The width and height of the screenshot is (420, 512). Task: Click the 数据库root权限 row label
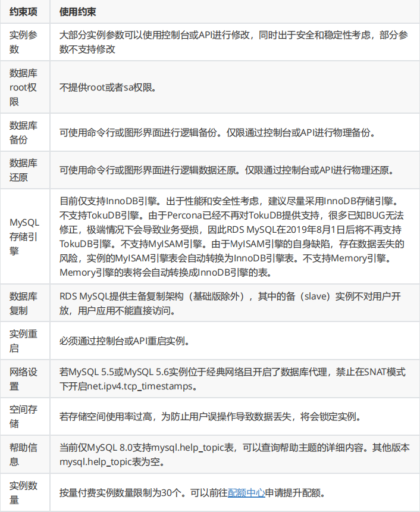pyautogui.click(x=23, y=87)
